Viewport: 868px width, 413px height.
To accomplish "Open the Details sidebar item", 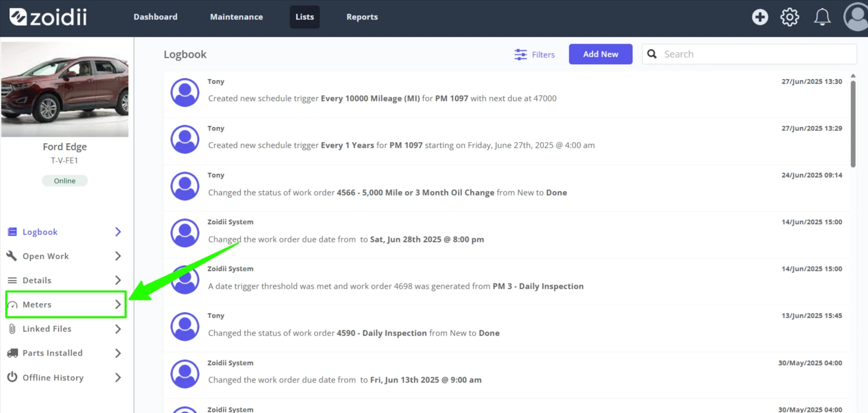I will (x=66, y=280).
